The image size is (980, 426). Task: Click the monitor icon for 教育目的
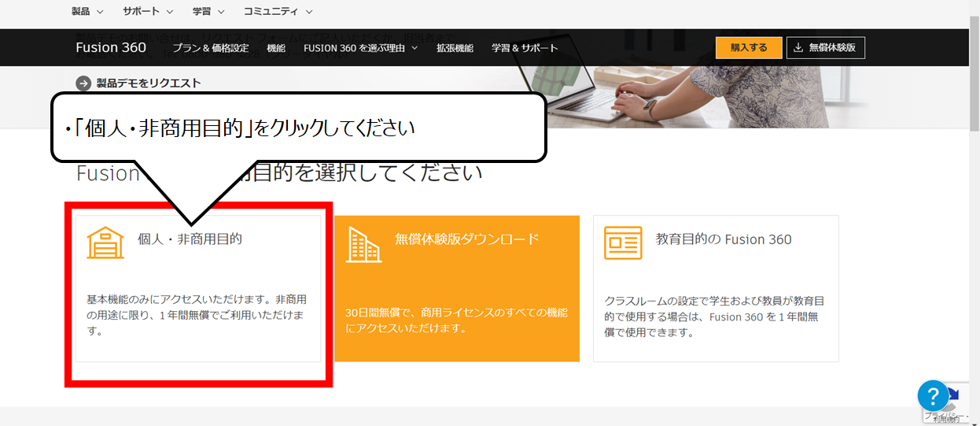pos(623,243)
